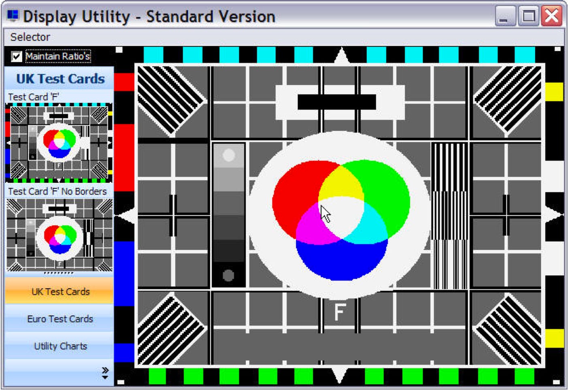Expand navigation pane options chevron
Viewport: 570px width, 392px height.
105,373
